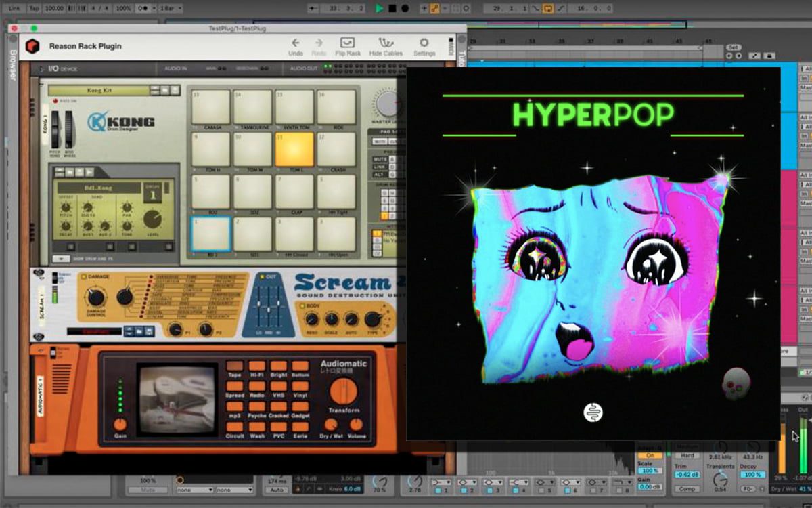Flip the rack with Flip Rack icon
The width and height of the screenshot is (812, 508).
tap(348, 47)
